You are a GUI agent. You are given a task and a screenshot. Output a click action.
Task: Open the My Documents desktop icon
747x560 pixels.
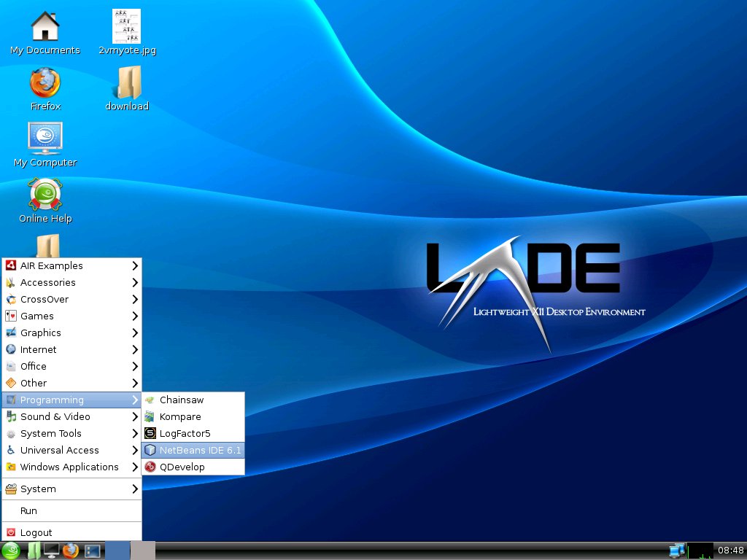point(45,29)
